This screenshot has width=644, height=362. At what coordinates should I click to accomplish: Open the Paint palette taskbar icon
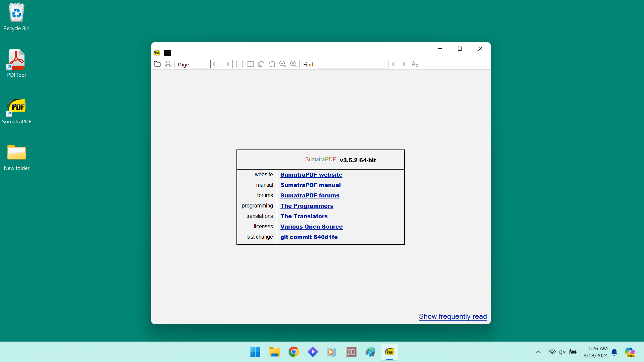click(x=370, y=352)
